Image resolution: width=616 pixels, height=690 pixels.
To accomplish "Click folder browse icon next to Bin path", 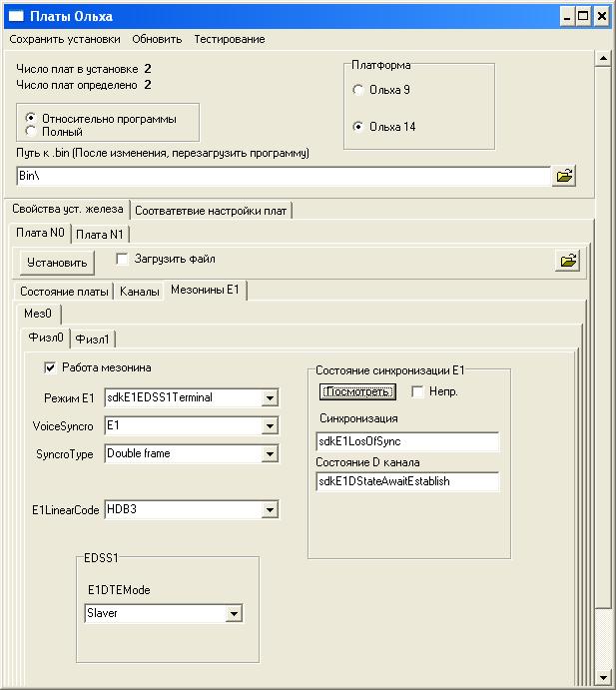I will pos(564,176).
